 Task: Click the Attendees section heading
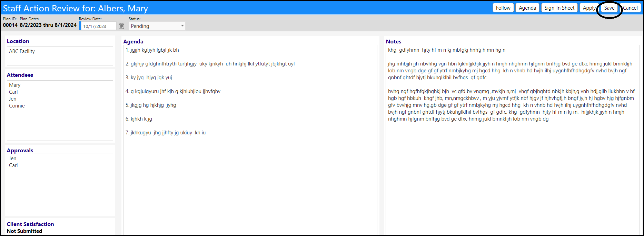point(20,75)
